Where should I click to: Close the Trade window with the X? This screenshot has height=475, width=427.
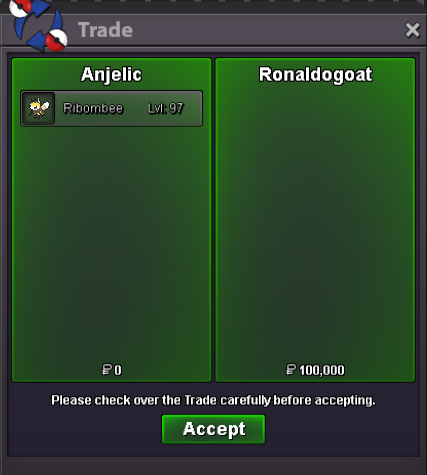[x=412, y=30]
